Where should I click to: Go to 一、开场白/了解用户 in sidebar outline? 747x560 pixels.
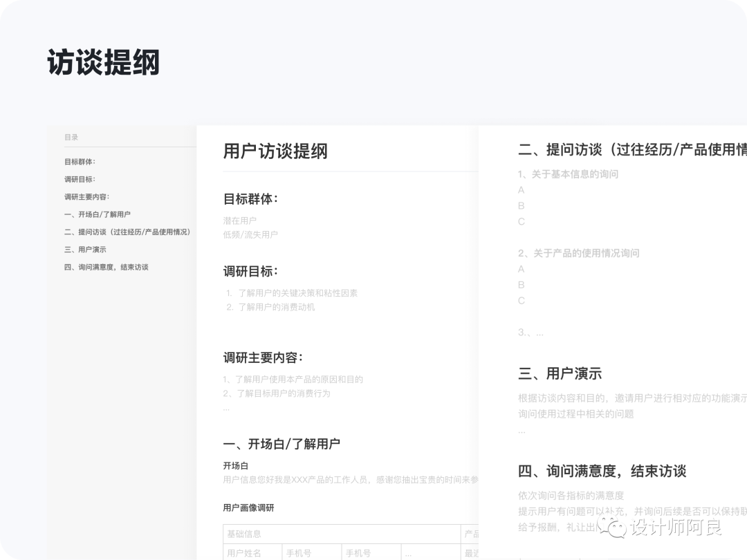pos(98,214)
